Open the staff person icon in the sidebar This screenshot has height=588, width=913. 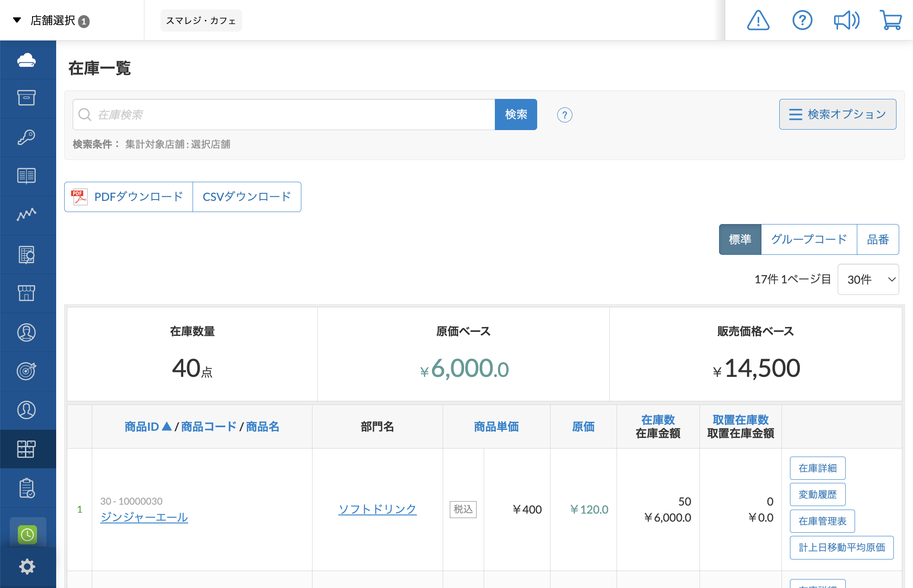[x=27, y=332]
